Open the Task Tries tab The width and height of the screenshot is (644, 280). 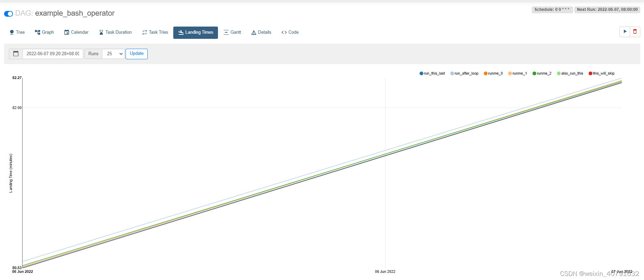tap(155, 32)
